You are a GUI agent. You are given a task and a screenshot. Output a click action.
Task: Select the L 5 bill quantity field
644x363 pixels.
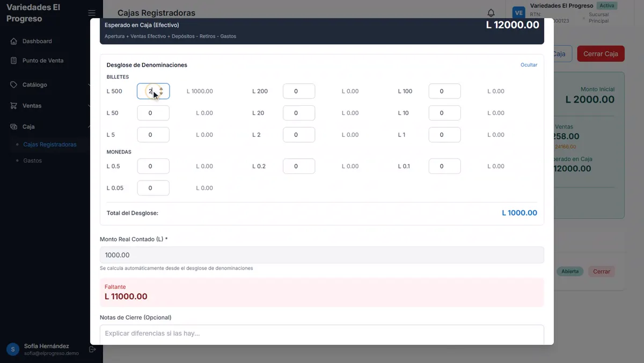click(x=153, y=135)
